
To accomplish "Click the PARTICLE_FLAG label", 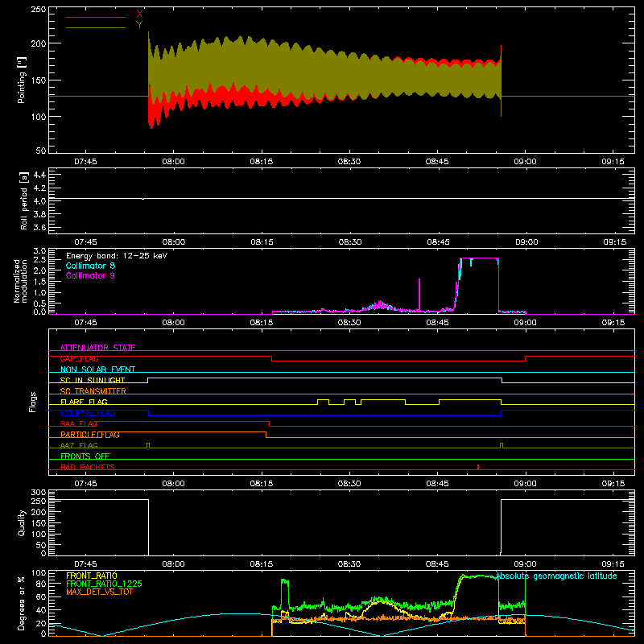I will point(90,435).
